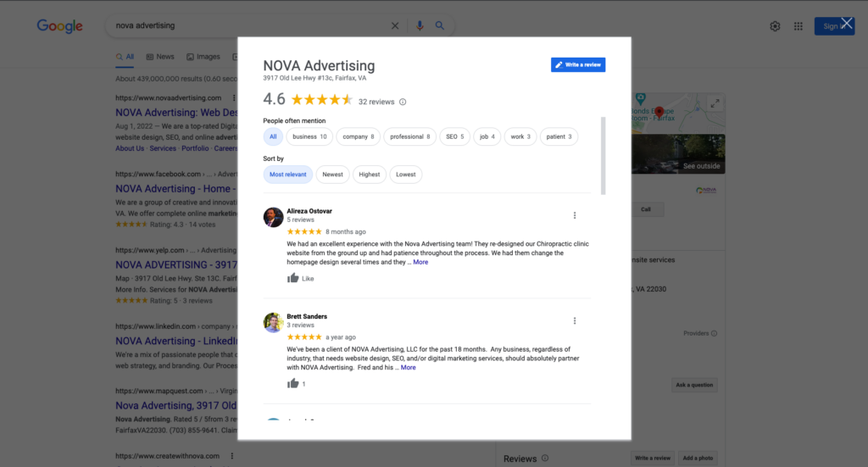
Task: Switch to the All search tab
Action: (125, 57)
